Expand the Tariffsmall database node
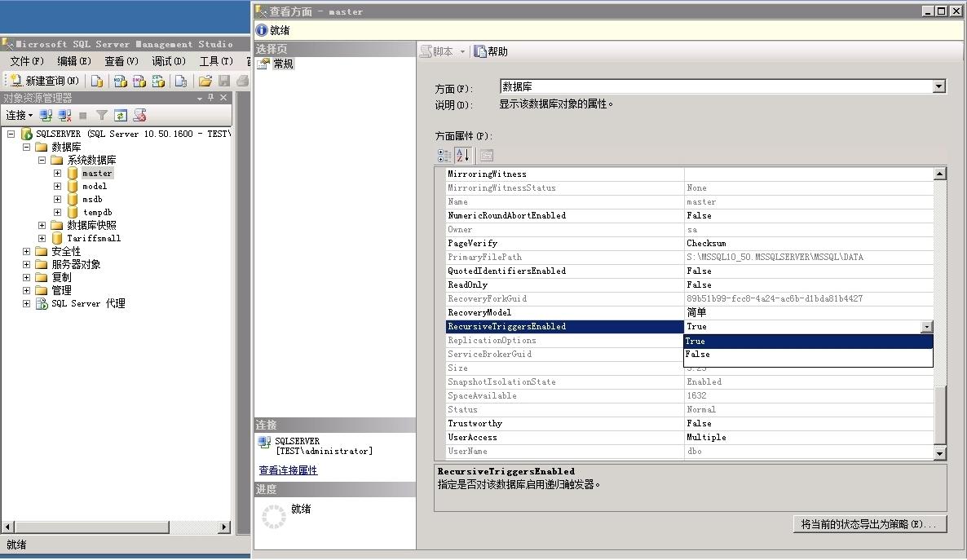Image resolution: width=967 pixels, height=560 pixels. (42, 238)
